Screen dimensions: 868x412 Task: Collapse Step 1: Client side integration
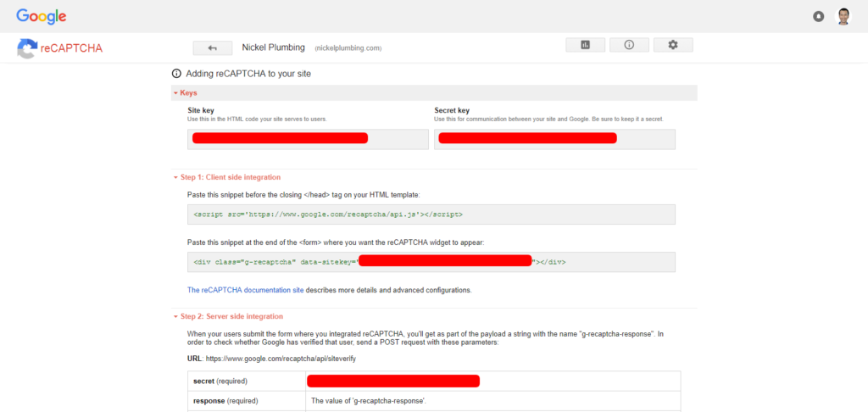227,177
